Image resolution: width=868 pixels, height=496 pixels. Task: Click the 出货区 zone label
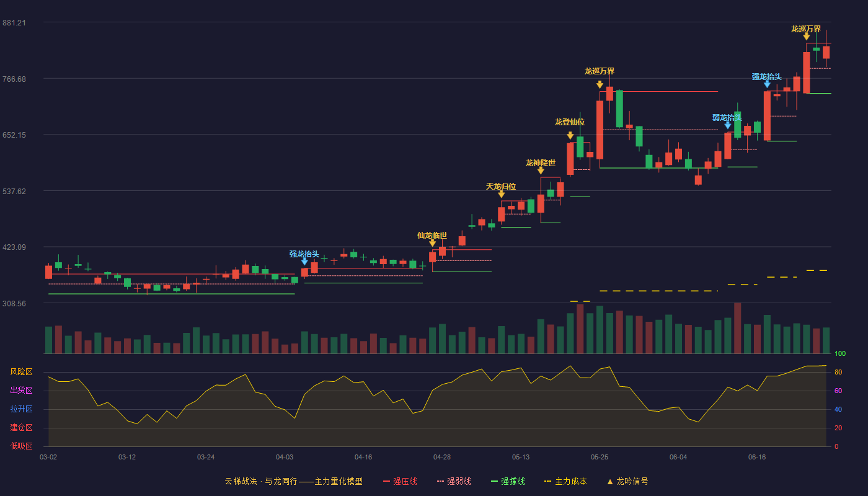(21, 391)
